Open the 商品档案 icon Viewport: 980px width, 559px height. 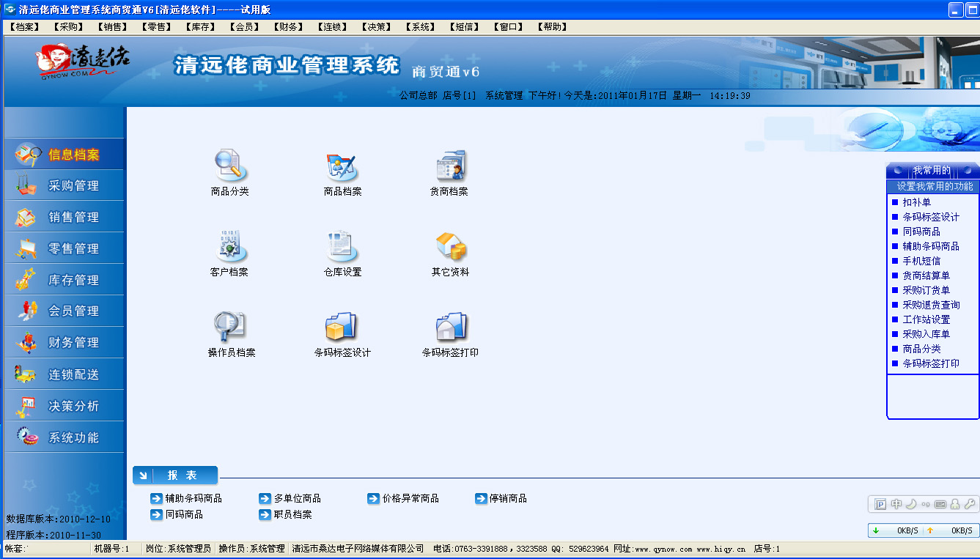(342, 167)
